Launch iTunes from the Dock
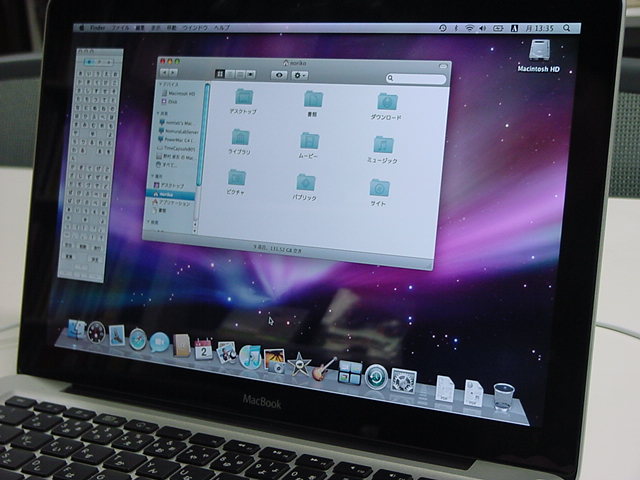Image resolution: width=640 pixels, height=480 pixels. [251, 356]
